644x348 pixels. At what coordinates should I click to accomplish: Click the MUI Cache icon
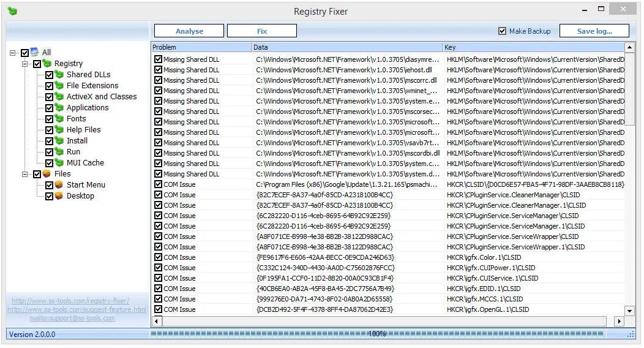[59, 163]
